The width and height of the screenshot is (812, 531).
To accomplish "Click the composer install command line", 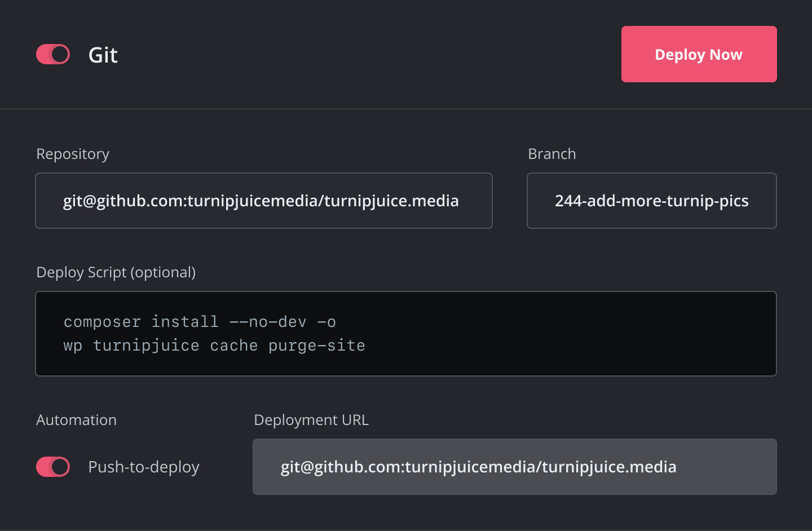I will point(200,321).
